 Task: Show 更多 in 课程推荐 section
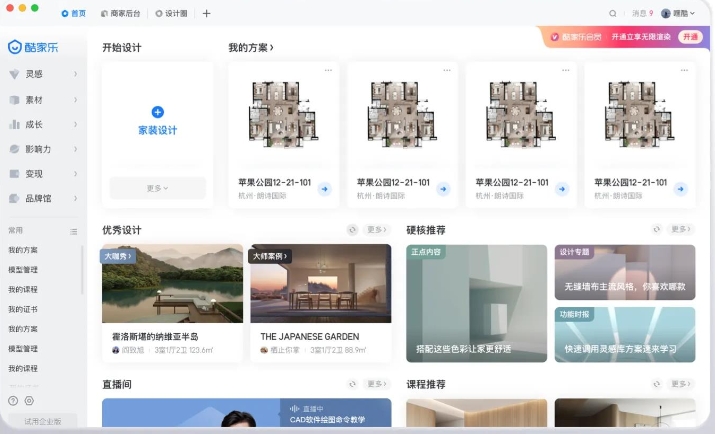[681, 384]
